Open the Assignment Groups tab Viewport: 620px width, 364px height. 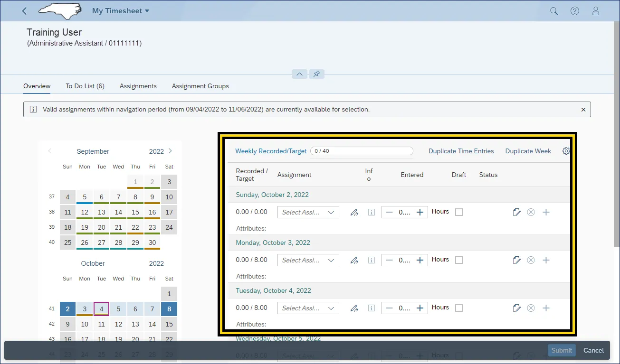click(200, 86)
